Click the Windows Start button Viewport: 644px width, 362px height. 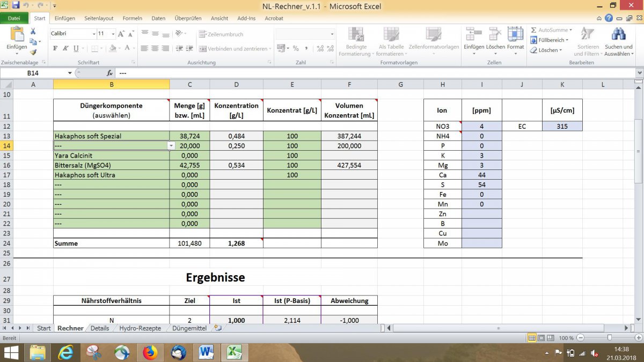point(11,352)
